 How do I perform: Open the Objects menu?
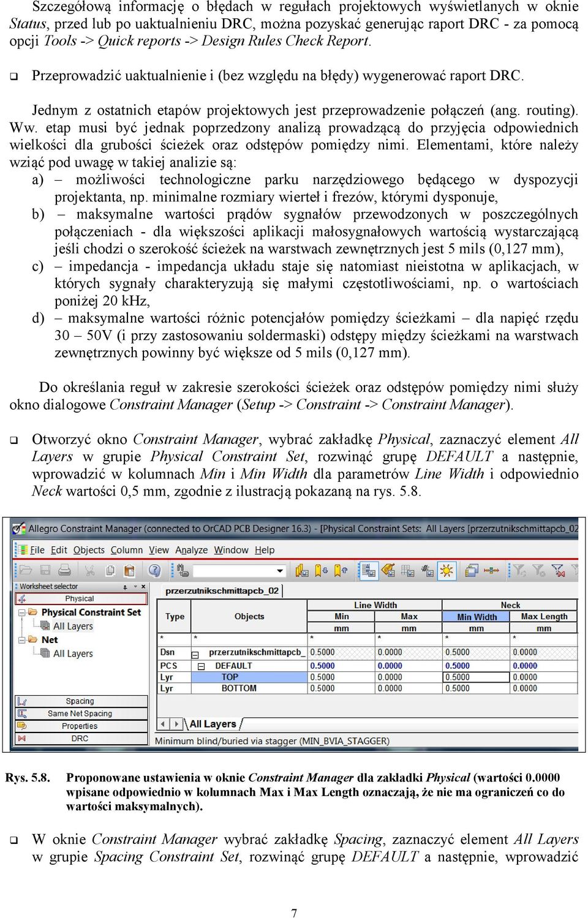point(89,550)
